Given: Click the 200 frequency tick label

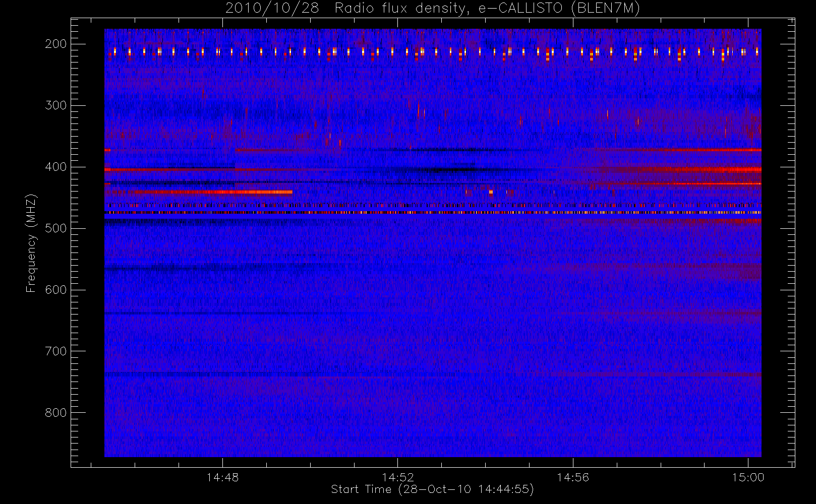Looking at the screenshot, I should (x=55, y=44).
